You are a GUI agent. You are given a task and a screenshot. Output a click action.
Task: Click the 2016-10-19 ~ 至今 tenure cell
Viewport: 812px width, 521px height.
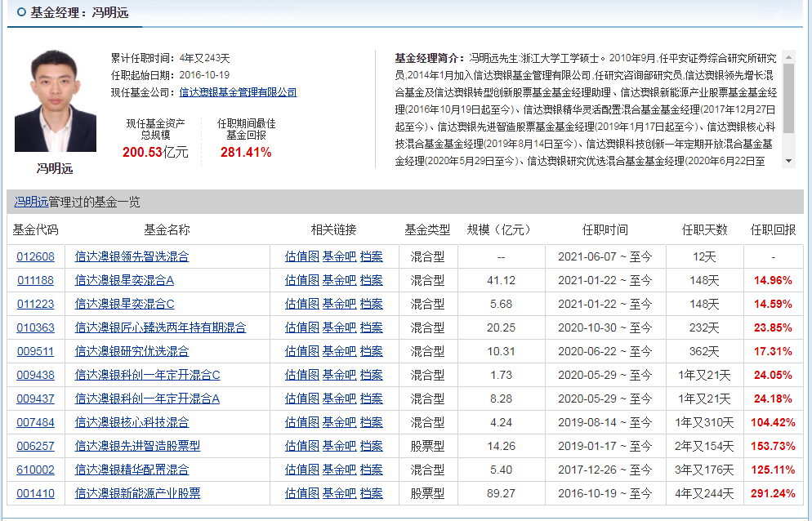(605, 493)
